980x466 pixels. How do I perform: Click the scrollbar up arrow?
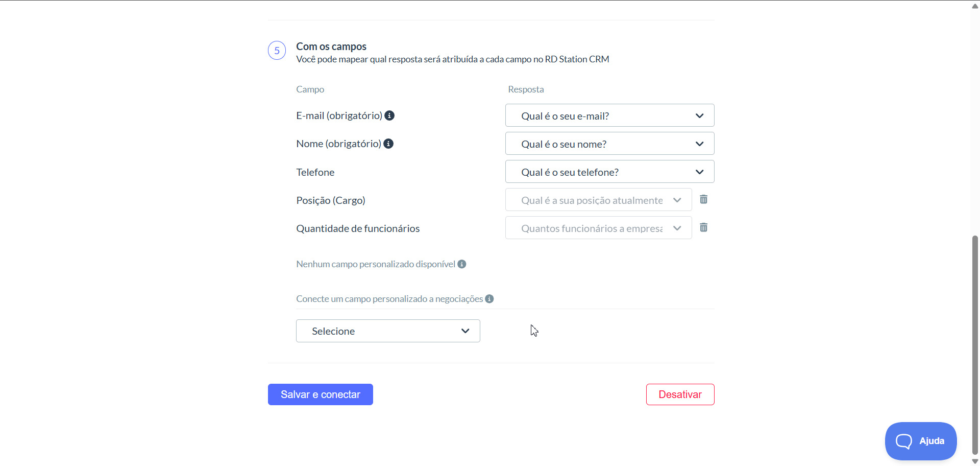click(975, 6)
